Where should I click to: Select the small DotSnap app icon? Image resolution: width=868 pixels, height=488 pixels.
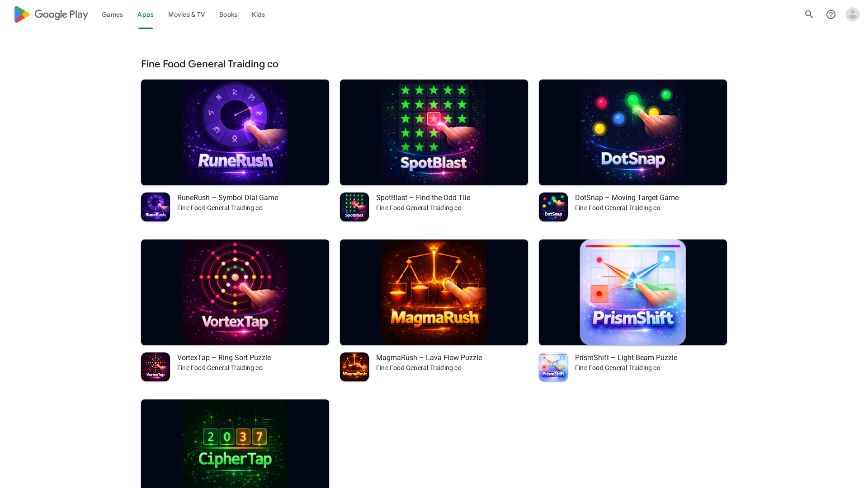pos(553,207)
